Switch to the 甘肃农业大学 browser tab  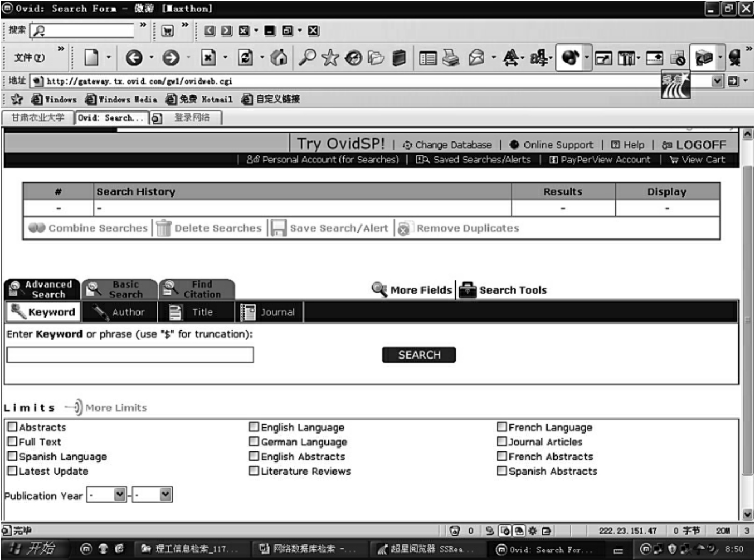pyautogui.click(x=38, y=117)
